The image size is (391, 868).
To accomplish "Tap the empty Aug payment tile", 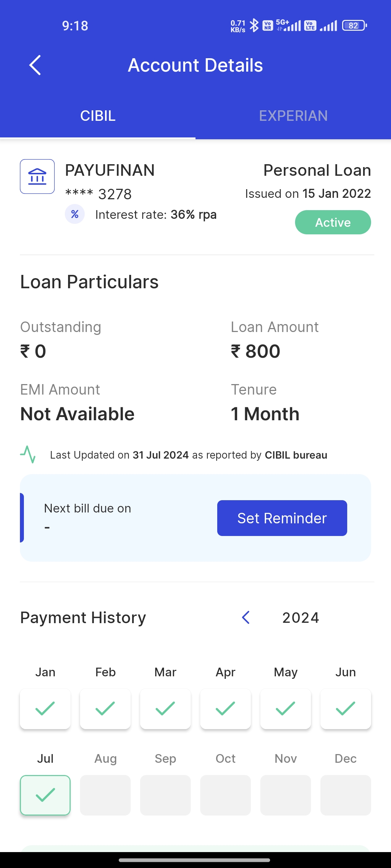I will [x=105, y=795].
